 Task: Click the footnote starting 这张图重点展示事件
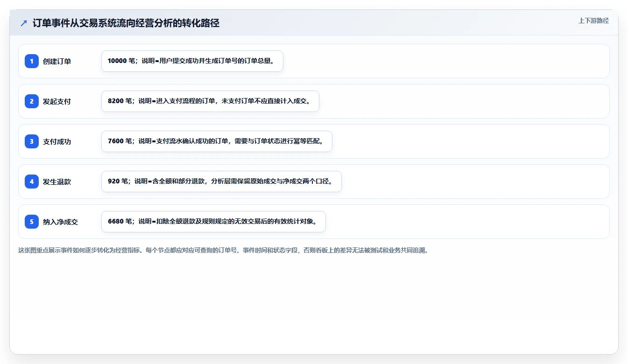click(x=223, y=250)
